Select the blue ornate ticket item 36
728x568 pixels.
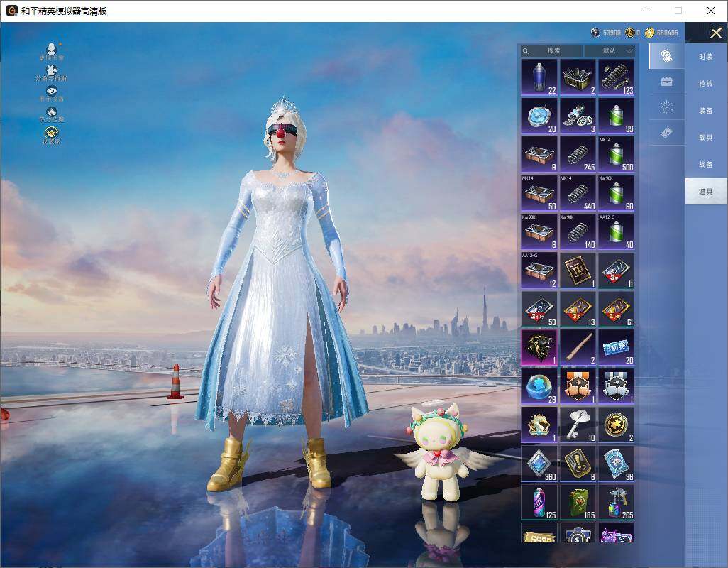pos(616,464)
